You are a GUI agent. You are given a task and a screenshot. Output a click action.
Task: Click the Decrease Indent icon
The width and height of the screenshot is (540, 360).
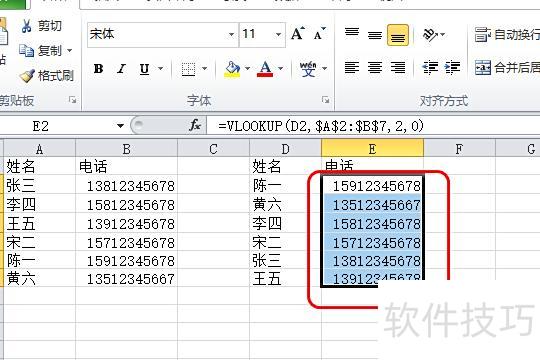(x=430, y=68)
